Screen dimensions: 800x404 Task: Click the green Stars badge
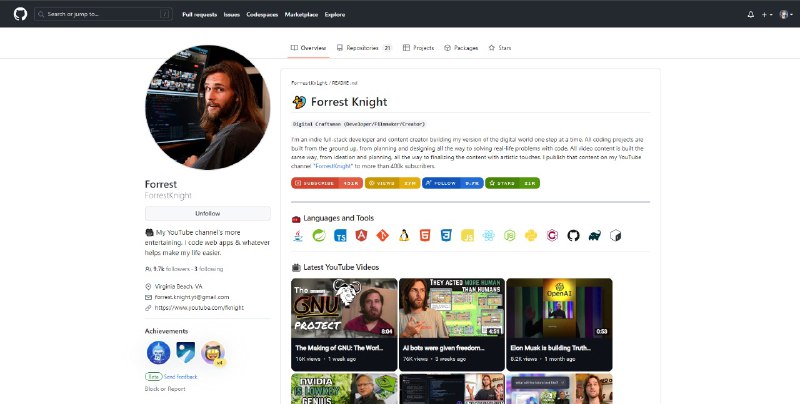pyautogui.click(x=512, y=183)
